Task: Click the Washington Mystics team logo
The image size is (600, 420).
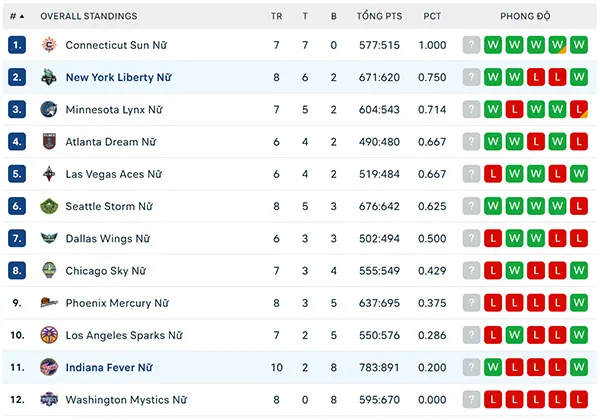Action: (49, 400)
